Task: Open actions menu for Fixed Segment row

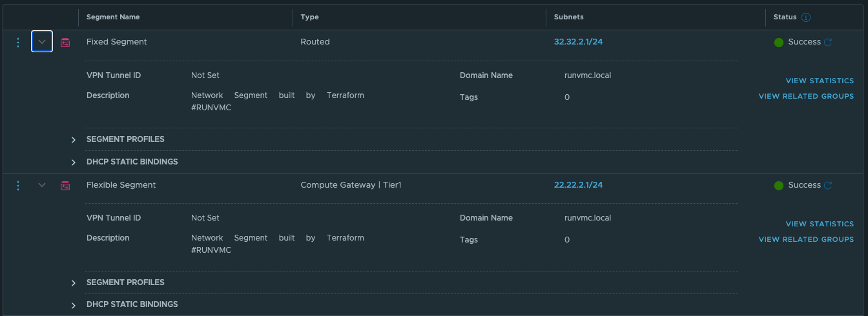Action: [x=18, y=43]
